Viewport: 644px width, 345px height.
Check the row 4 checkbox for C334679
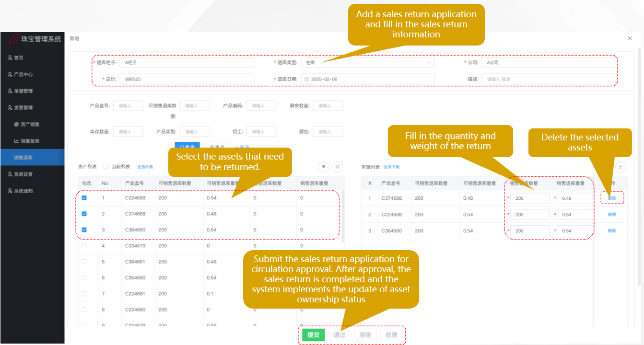[x=84, y=246]
